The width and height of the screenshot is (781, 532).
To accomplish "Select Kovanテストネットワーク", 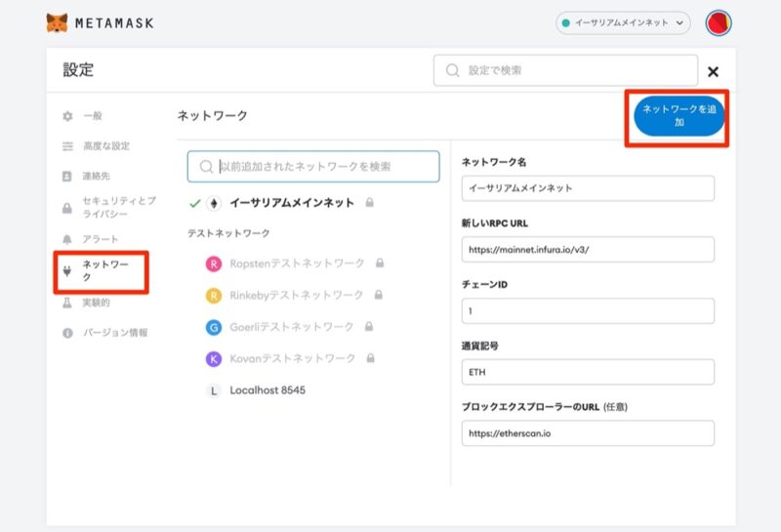I will [292, 358].
